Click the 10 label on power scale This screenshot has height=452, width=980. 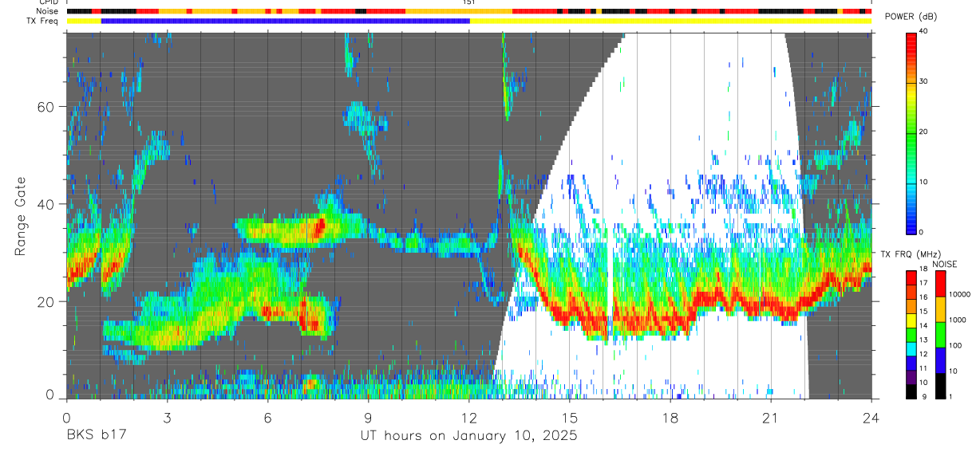point(924,183)
